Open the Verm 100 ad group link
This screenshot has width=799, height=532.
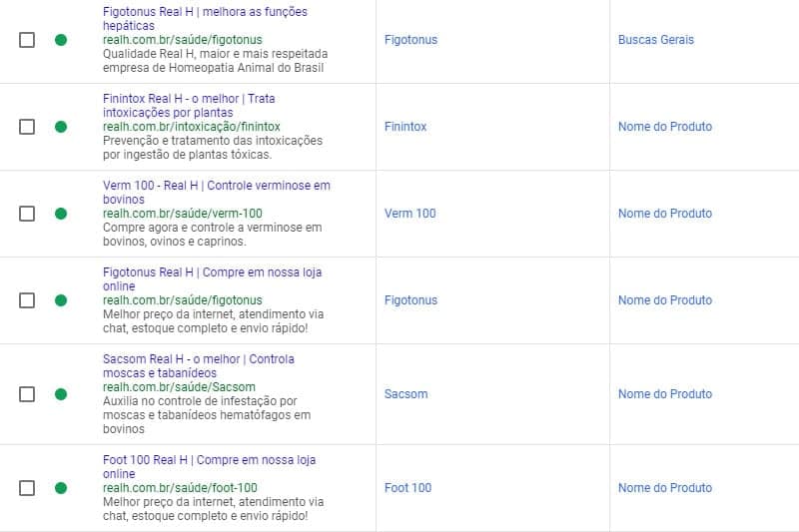(x=409, y=214)
